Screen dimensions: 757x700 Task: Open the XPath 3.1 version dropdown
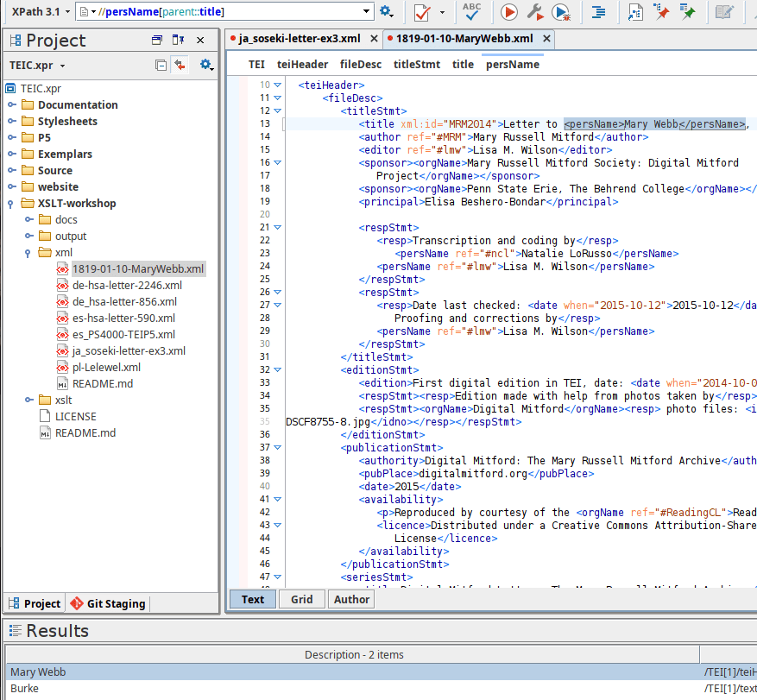tap(41, 11)
